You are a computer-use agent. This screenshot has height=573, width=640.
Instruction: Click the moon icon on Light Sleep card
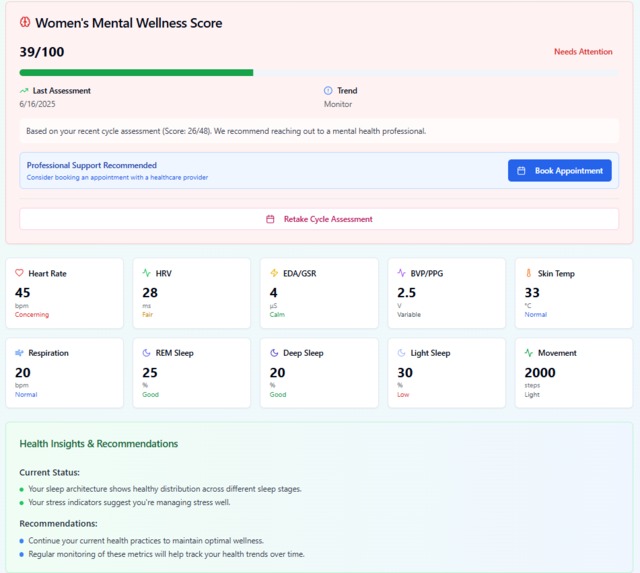click(x=401, y=353)
